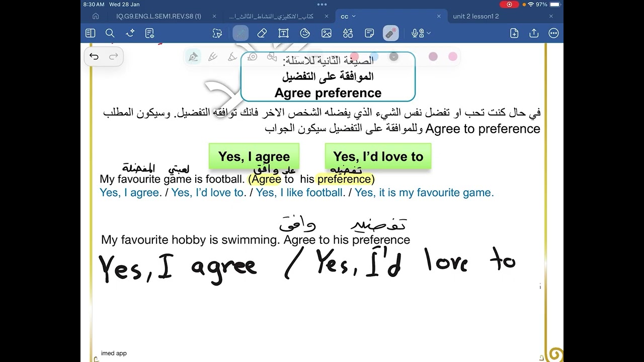Tap the 8:30 AM clock

94,4
